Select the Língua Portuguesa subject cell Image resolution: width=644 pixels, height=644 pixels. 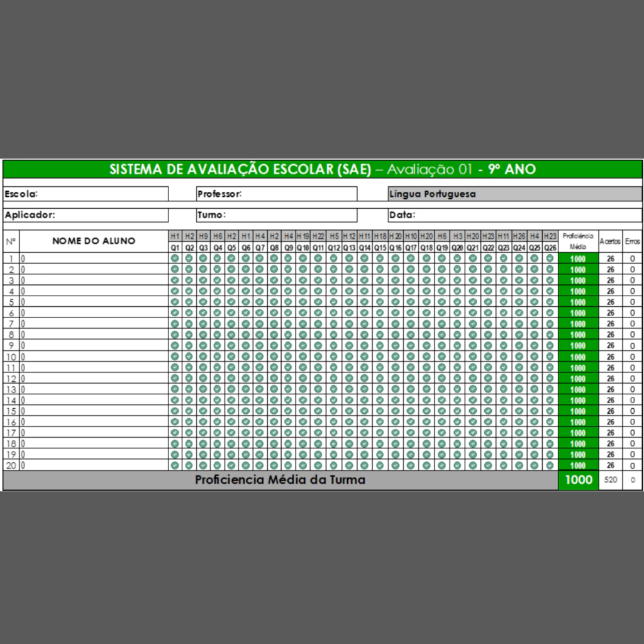514,194
